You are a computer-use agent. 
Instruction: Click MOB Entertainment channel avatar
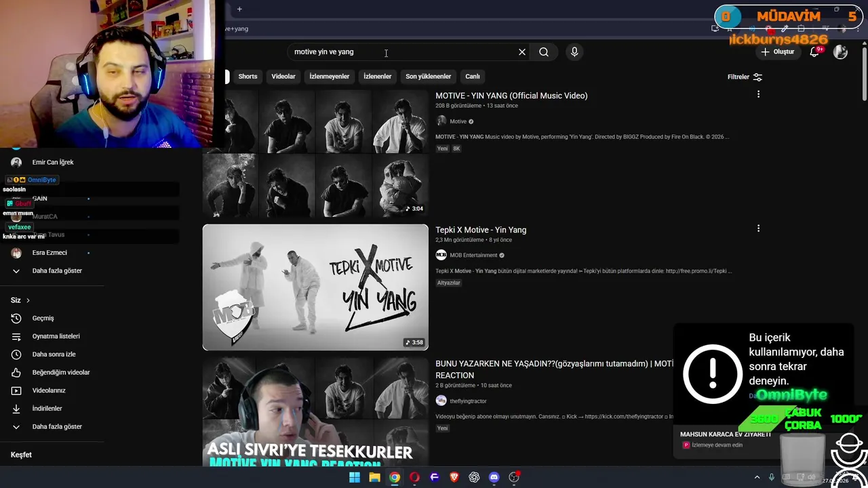(441, 256)
